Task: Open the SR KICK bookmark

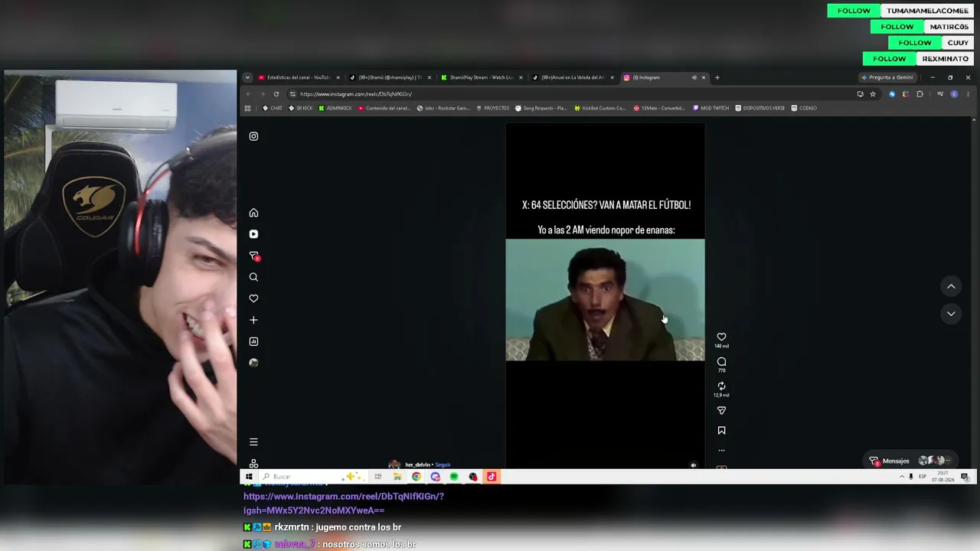Action: (x=300, y=108)
